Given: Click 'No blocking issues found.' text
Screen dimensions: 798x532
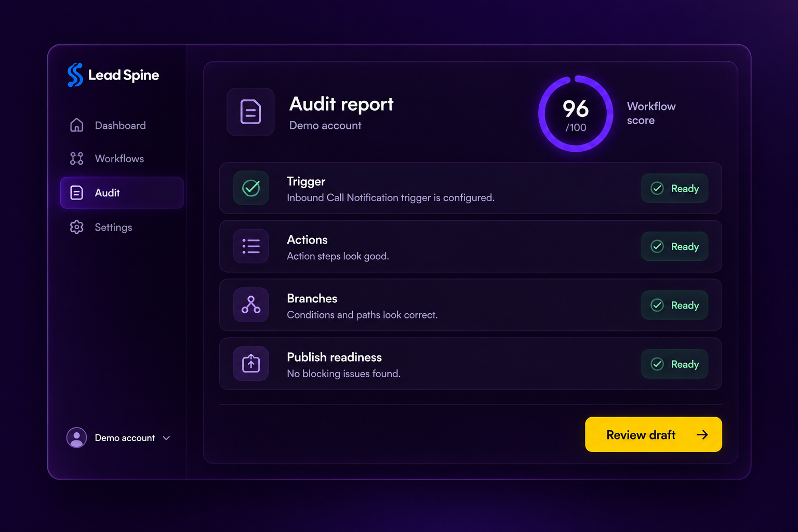Looking at the screenshot, I should click(x=343, y=374).
